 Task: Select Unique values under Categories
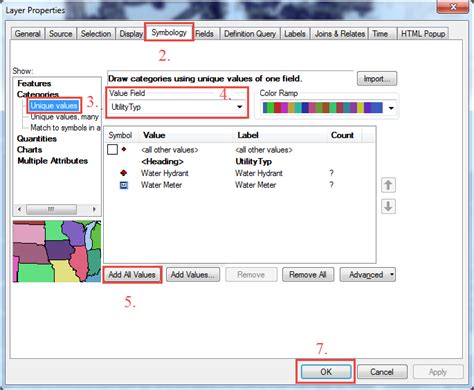54,106
